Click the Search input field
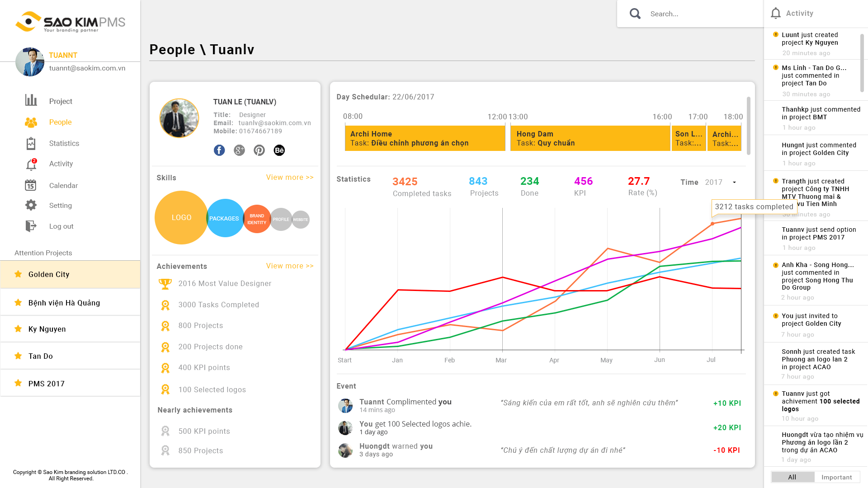 [x=703, y=14]
